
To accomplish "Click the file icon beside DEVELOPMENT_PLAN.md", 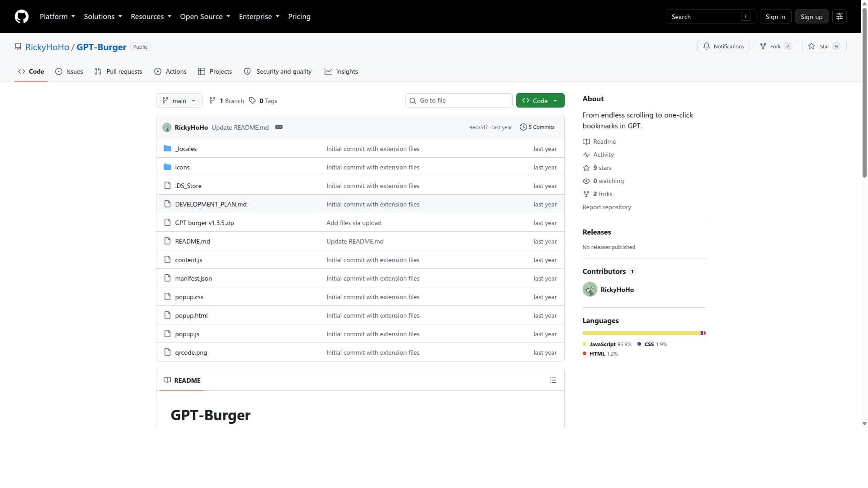I will [167, 204].
